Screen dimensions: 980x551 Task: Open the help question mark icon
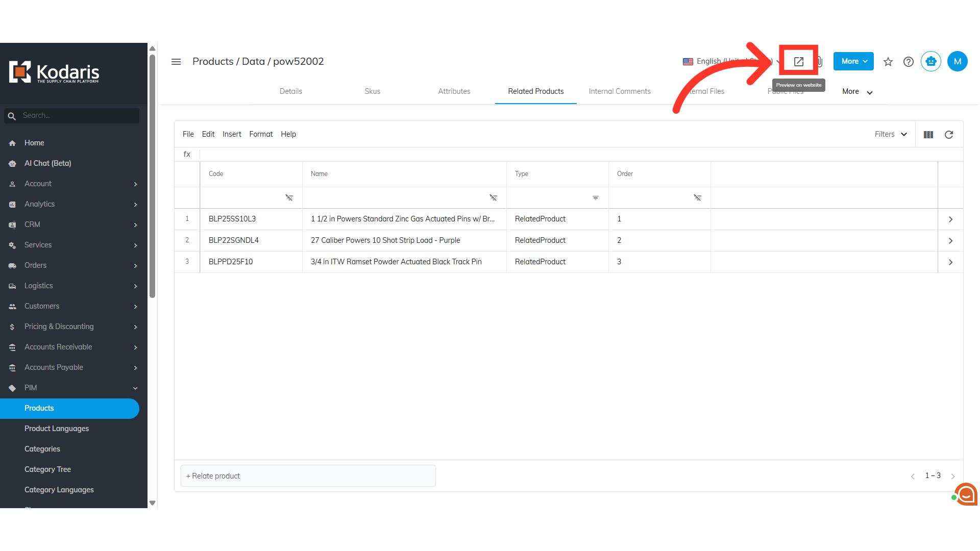tap(909, 62)
